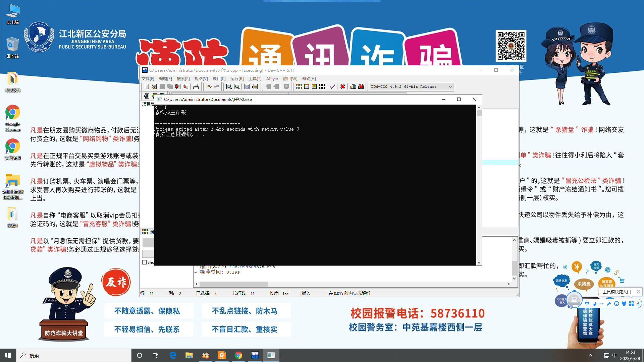Click the Delete profiling information icon
This screenshot has height=362, width=644.
361,86
